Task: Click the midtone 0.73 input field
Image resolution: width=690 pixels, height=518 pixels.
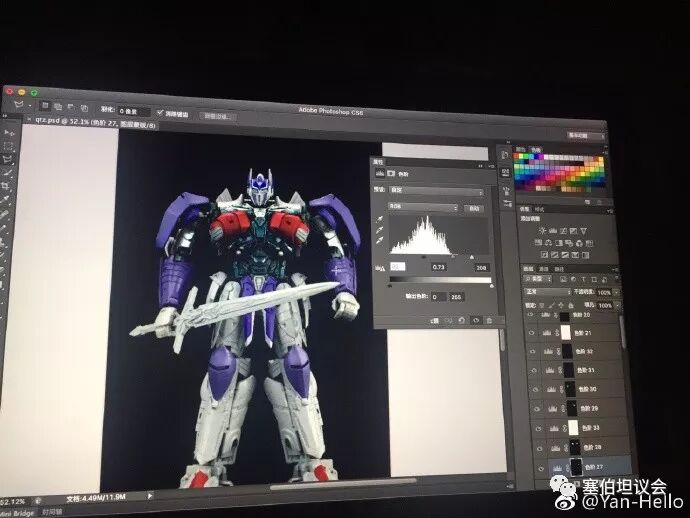Action: tap(439, 267)
